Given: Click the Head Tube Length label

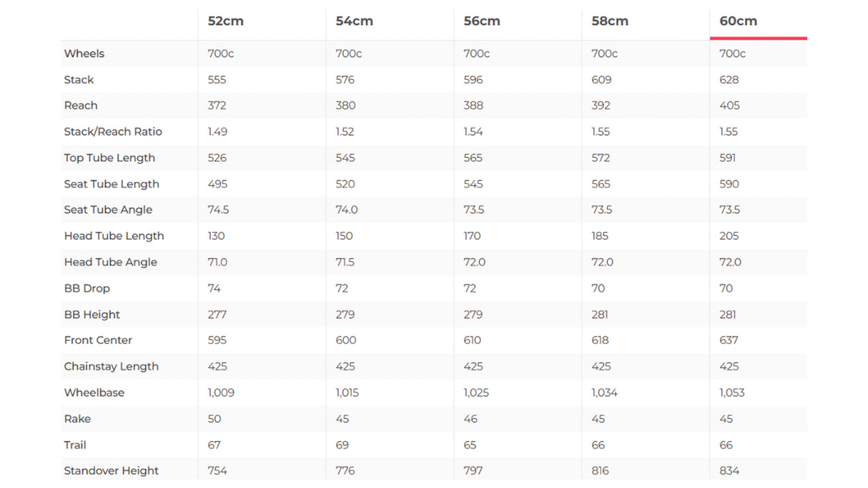Looking at the screenshot, I should pyautogui.click(x=114, y=236).
